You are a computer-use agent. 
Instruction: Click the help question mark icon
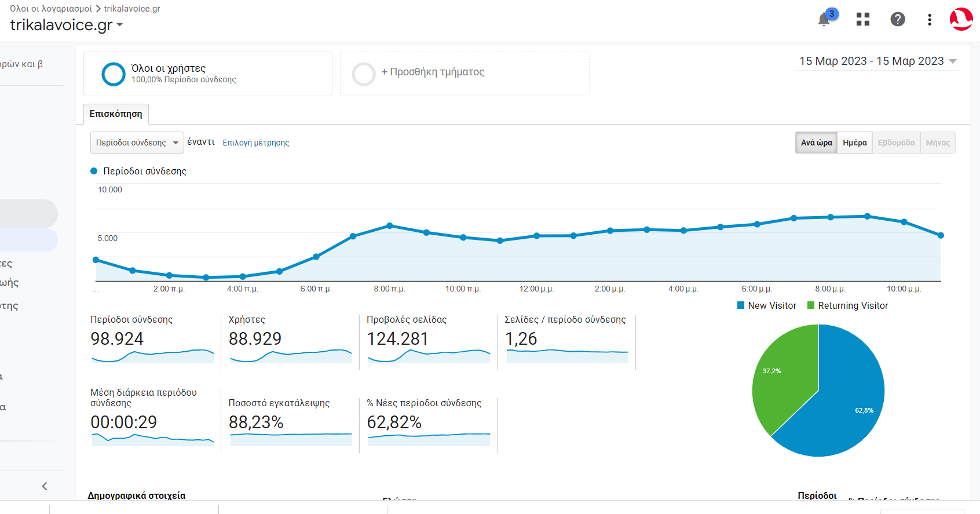(897, 20)
